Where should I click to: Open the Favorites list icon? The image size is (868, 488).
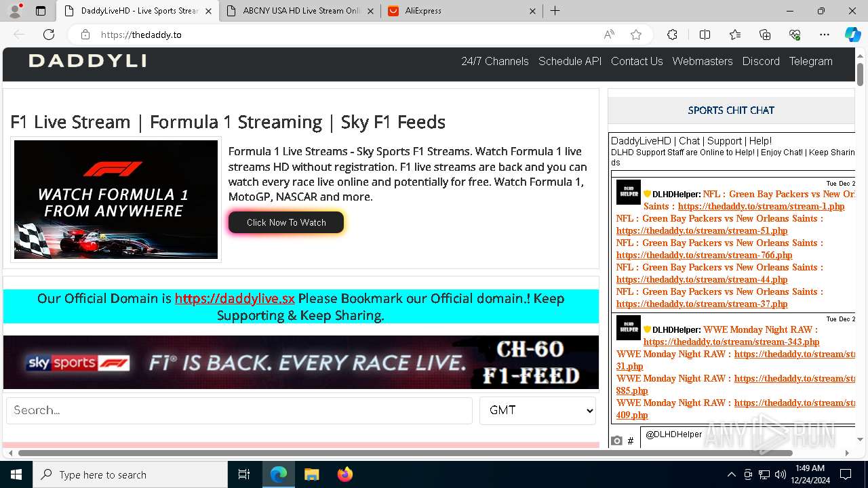click(735, 35)
